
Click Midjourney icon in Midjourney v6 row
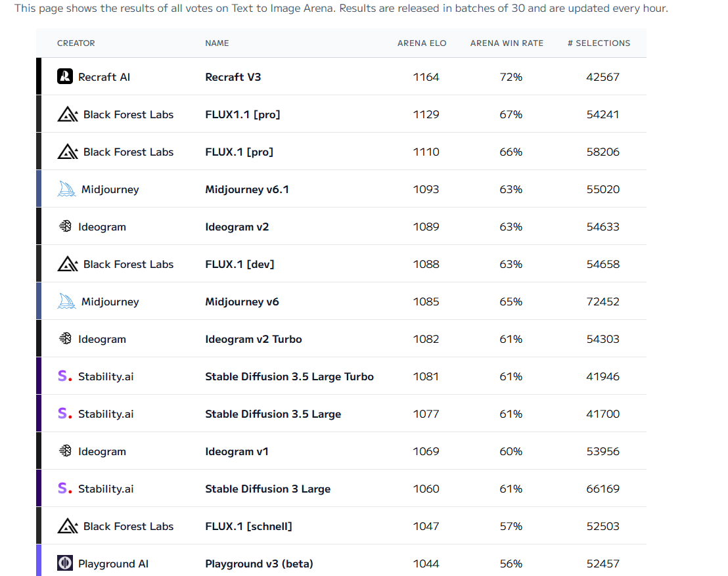pos(67,301)
